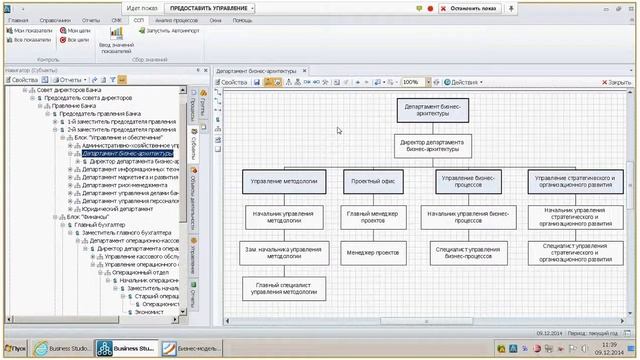640x360 pixels.
Task: Switch to Отчеты vertical side tab
Action: tap(193, 295)
